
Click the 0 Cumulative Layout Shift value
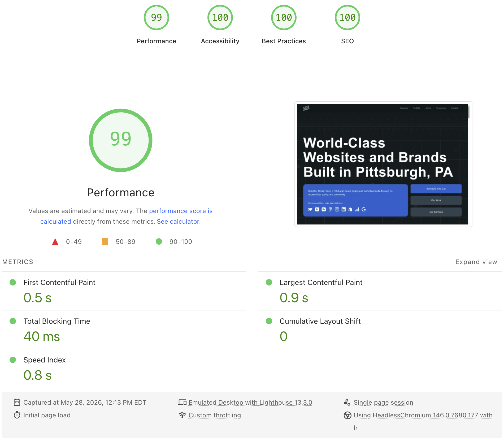pyautogui.click(x=284, y=336)
